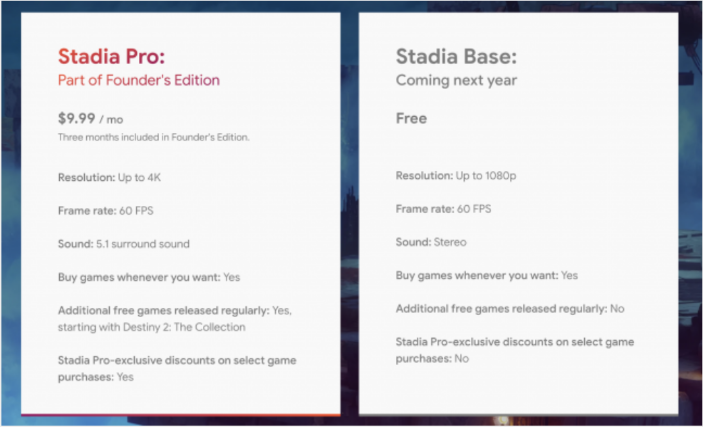Select Buy games whenever row in Pro card

pyautogui.click(x=149, y=276)
